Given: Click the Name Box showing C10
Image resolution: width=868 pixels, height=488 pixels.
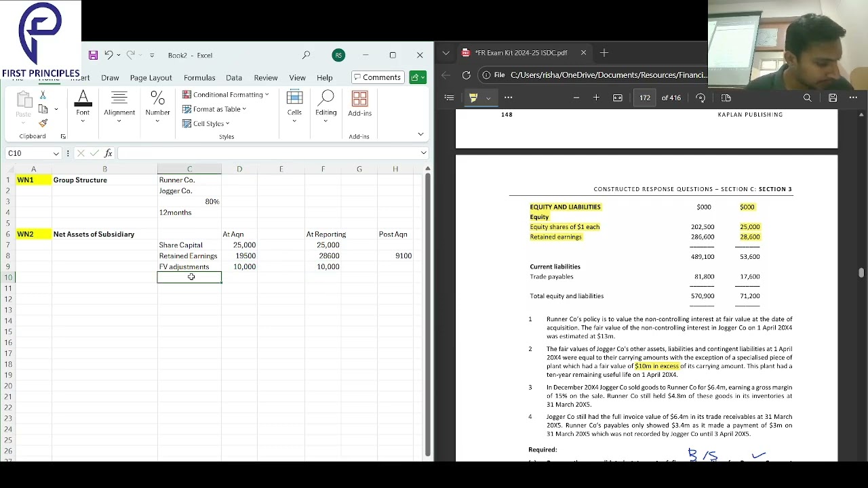Looking at the screenshot, I should click(28, 153).
